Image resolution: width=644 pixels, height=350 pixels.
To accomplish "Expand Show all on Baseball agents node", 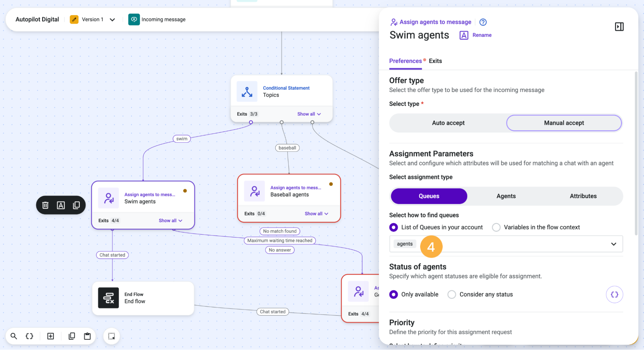I will click(316, 214).
